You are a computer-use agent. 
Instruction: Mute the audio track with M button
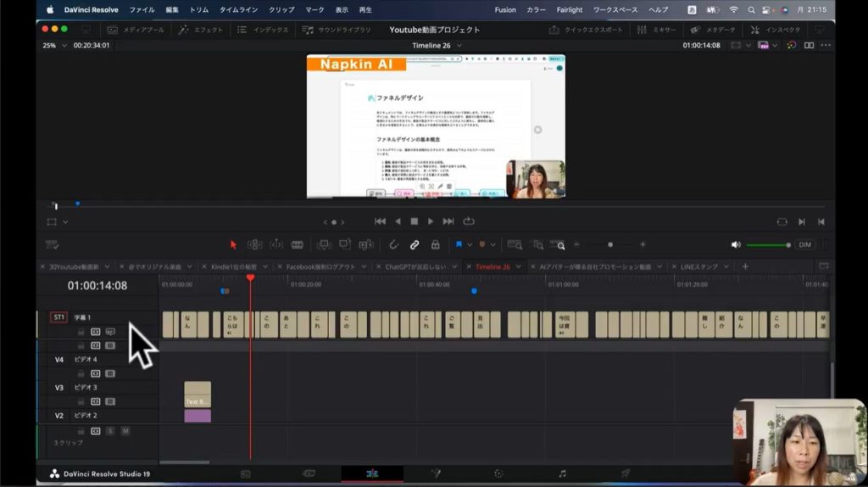pyautogui.click(x=125, y=431)
